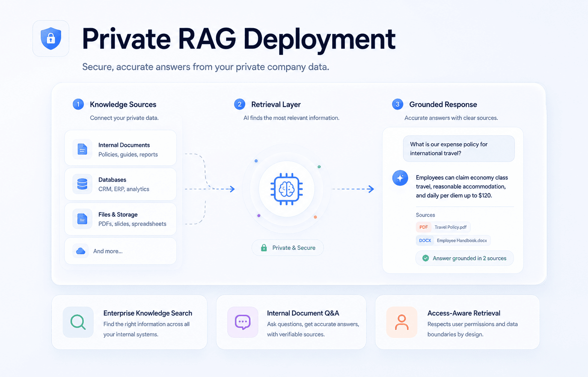Click the AI brain chip icon
588x377 pixels.
tap(286, 189)
